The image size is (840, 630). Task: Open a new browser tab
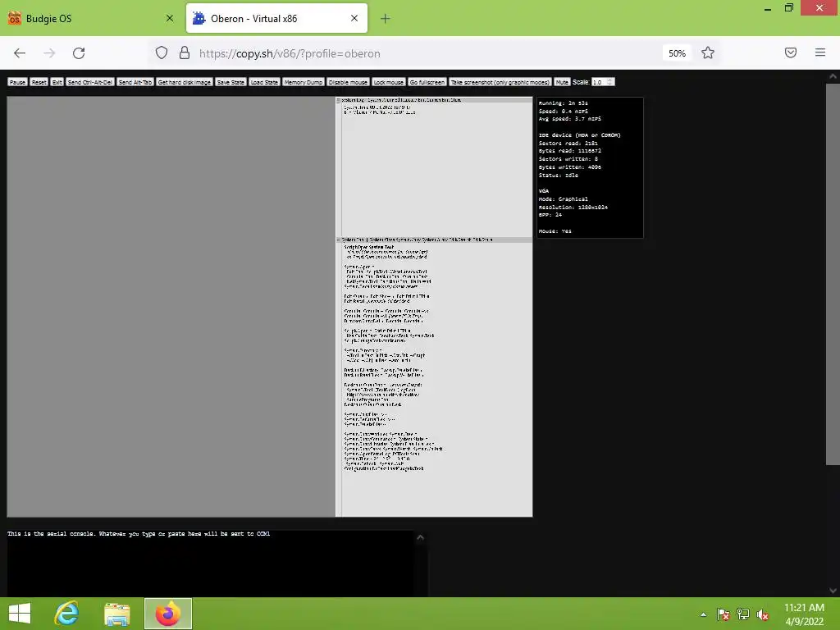click(x=386, y=19)
